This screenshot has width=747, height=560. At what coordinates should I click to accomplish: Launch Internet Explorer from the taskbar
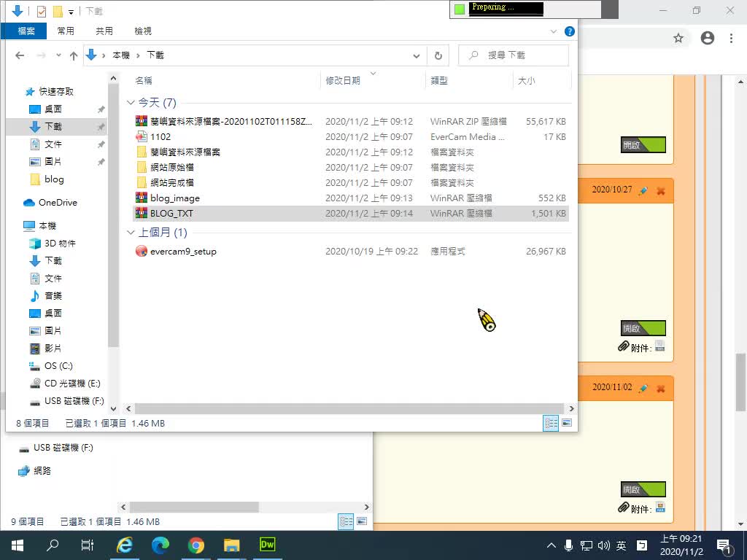[x=124, y=545]
